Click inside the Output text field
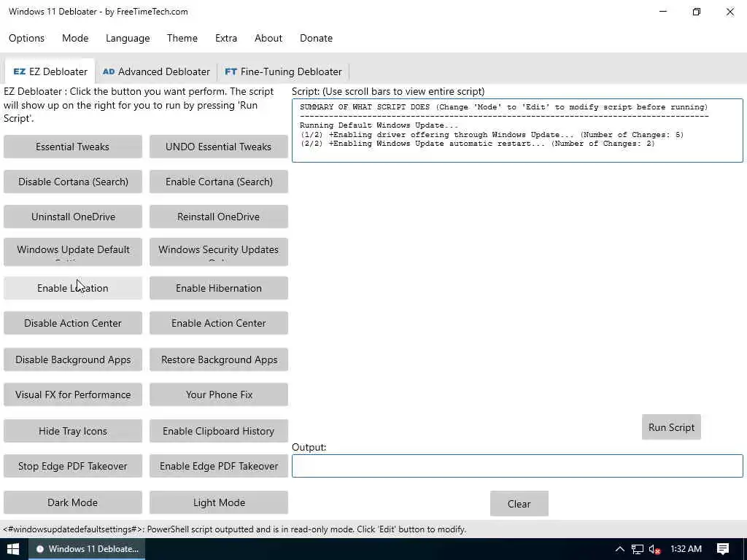The image size is (747, 560). pos(517,466)
